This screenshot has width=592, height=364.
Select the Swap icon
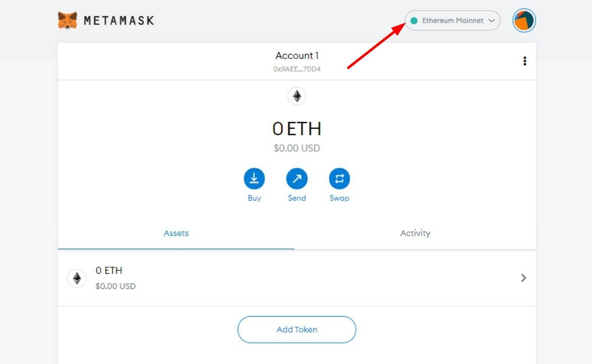tap(339, 178)
